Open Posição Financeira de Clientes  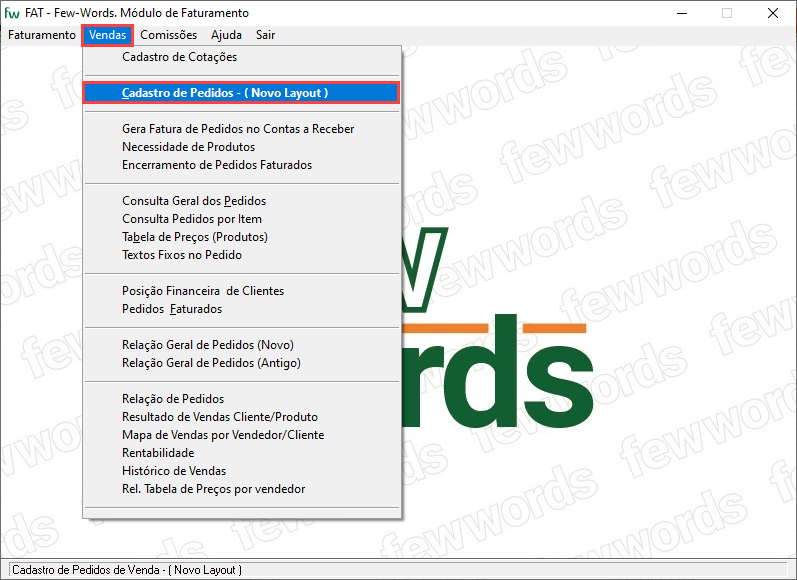coord(241,291)
